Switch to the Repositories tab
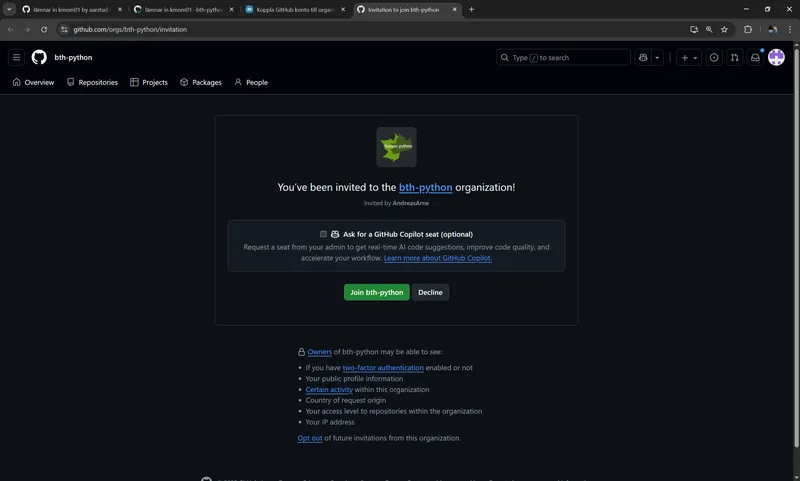 point(92,82)
